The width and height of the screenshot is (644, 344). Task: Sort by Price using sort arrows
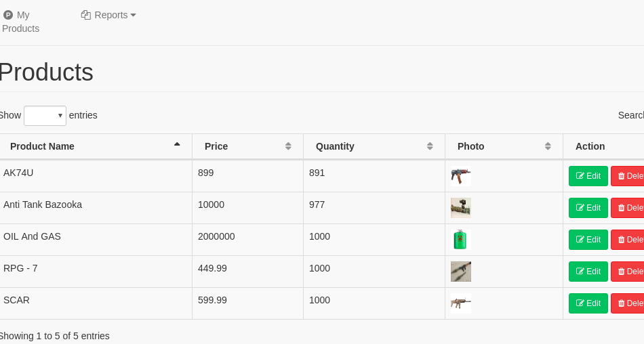[288, 146]
